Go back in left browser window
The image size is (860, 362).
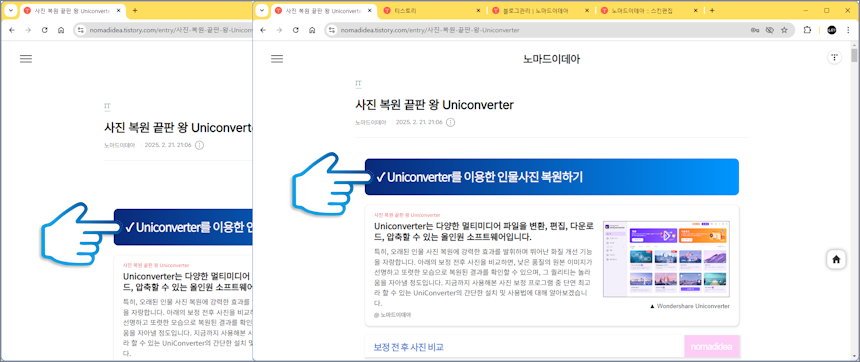click(x=12, y=30)
